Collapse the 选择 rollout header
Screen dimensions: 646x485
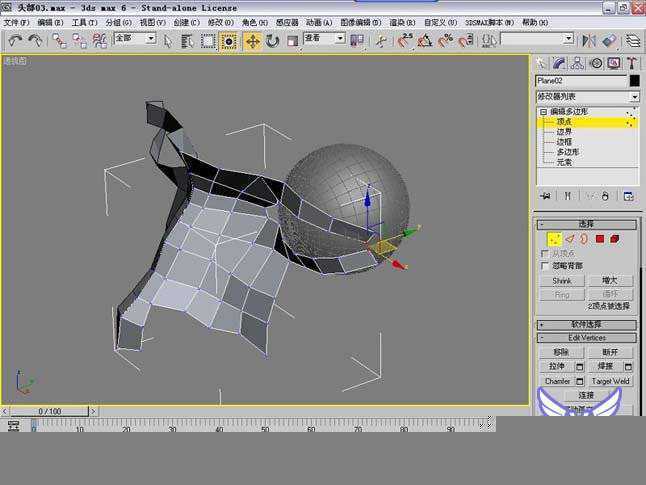(587, 224)
